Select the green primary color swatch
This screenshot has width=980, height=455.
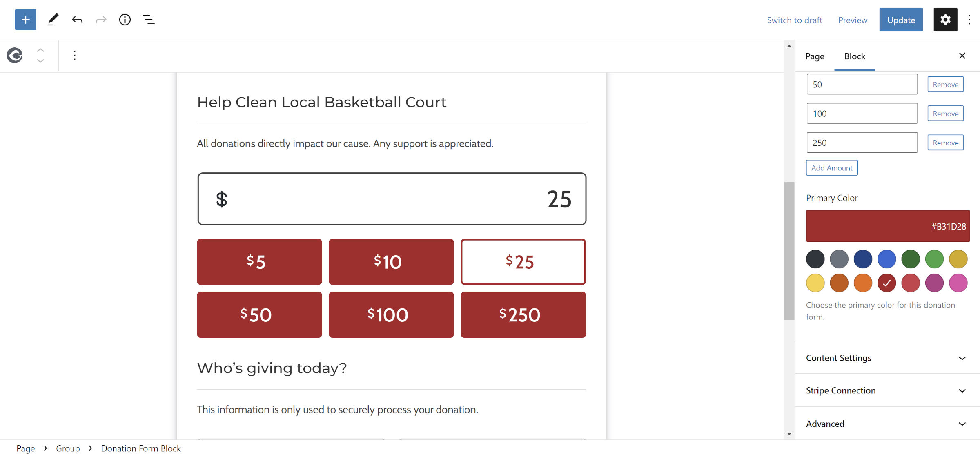coord(911,259)
